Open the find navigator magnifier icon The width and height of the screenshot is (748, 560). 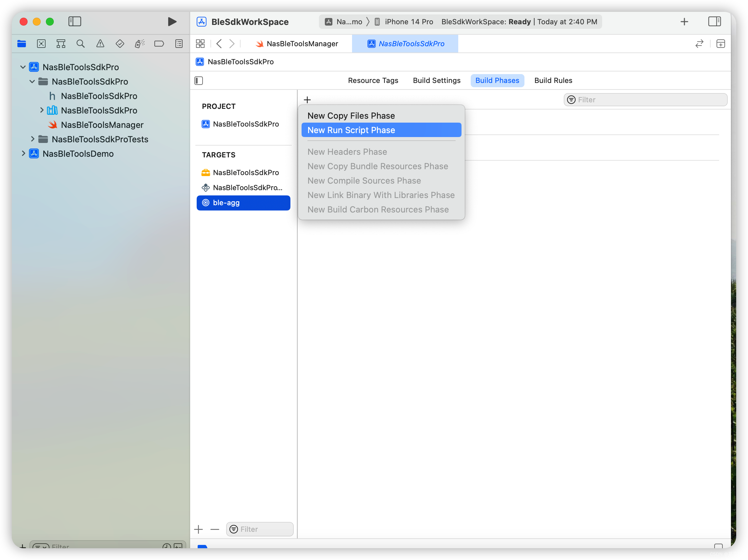(81, 44)
